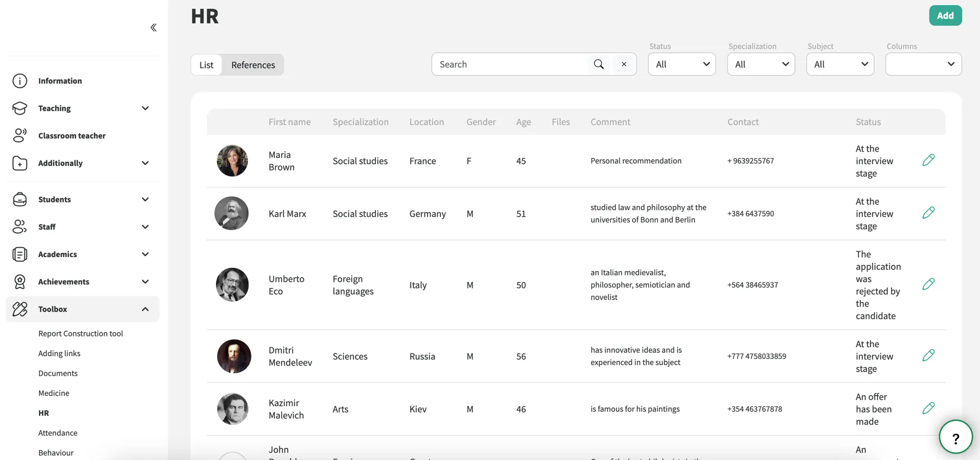Edit Maria Brown's record with pencil icon

coord(929,160)
